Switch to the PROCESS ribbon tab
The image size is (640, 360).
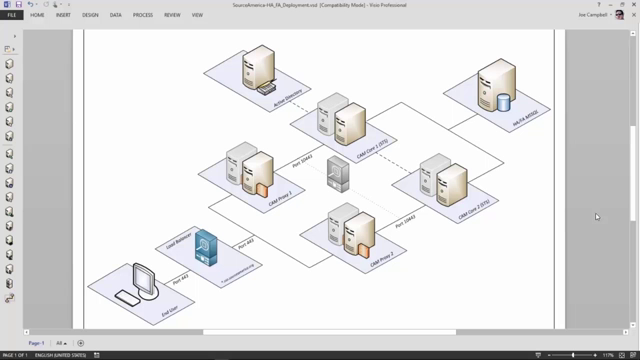[143, 15]
